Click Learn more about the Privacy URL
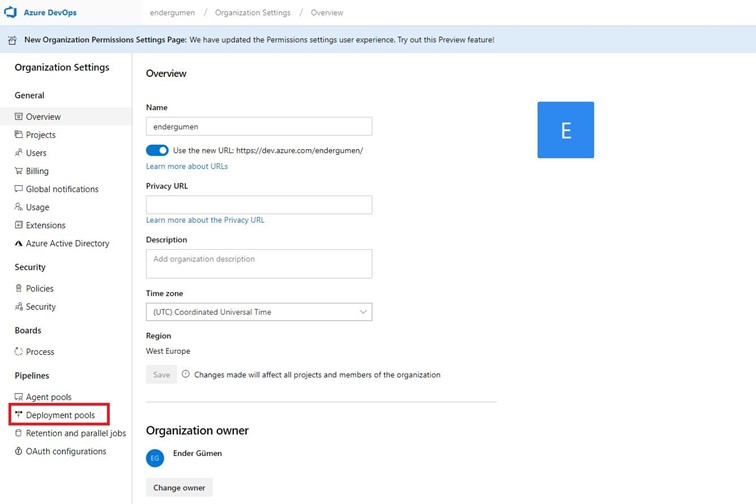The width and height of the screenshot is (756, 504). (205, 220)
